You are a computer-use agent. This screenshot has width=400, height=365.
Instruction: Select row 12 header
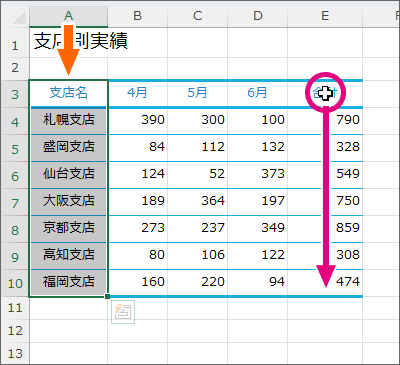pyautogui.click(x=15, y=331)
